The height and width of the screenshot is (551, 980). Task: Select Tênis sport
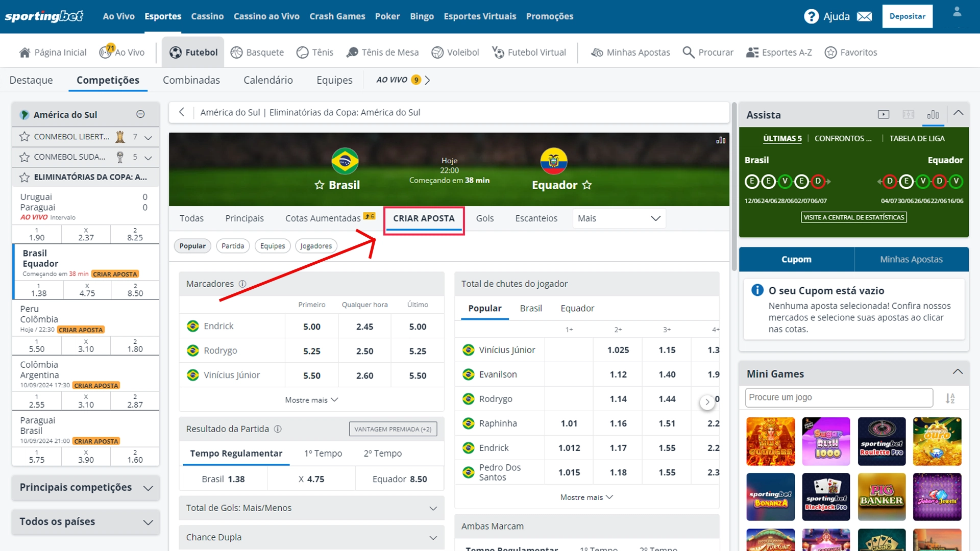tap(315, 52)
